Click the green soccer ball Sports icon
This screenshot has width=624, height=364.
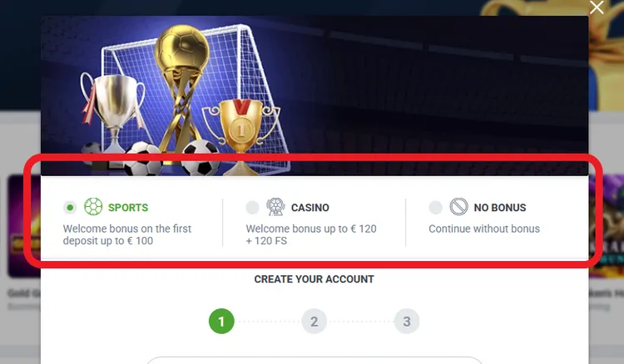93,207
